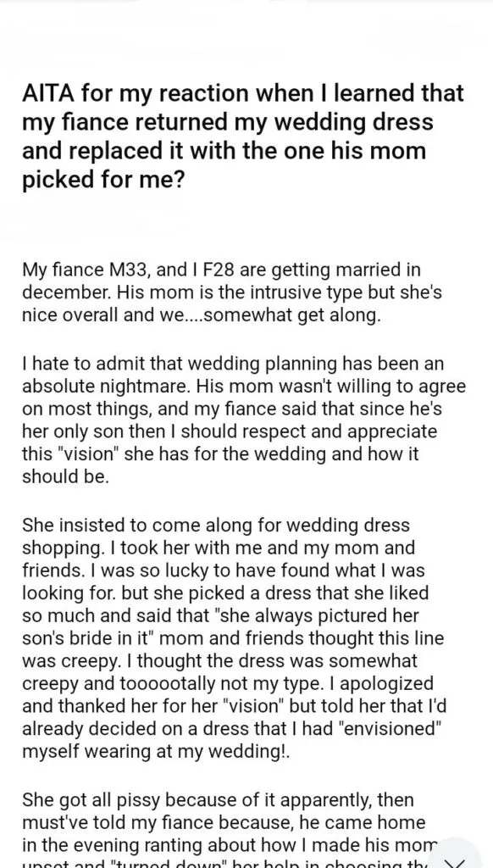This screenshot has height=868, width=493.
Task: Click the line 'myself wearing at my wedding!.'
Action: pyautogui.click(x=156, y=751)
